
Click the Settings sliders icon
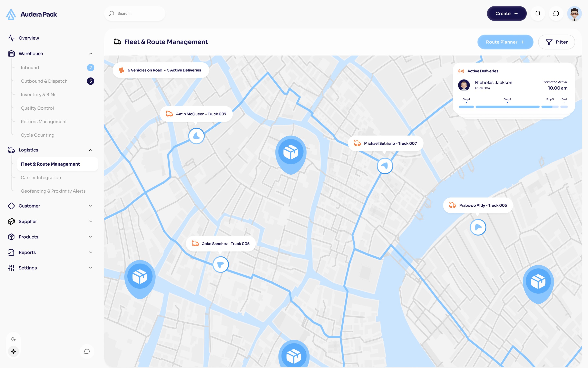(x=11, y=268)
